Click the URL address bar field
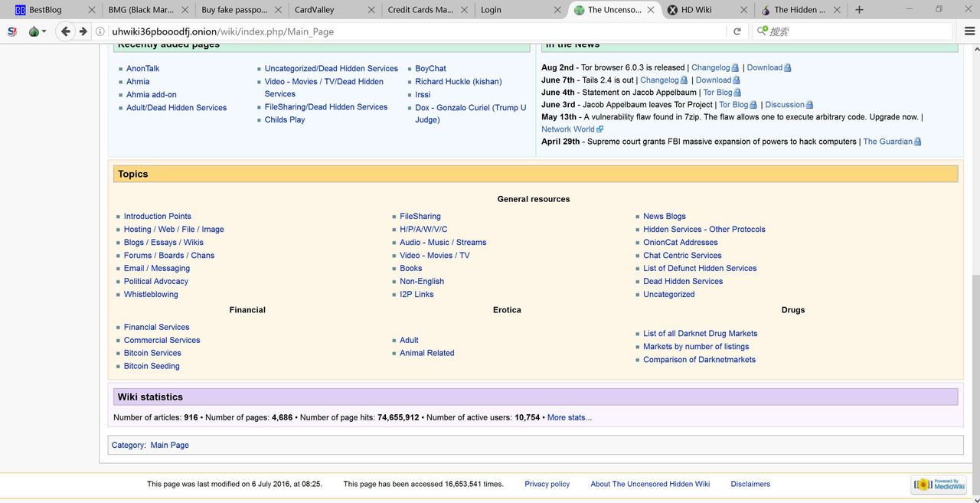 pyautogui.click(x=417, y=31)
